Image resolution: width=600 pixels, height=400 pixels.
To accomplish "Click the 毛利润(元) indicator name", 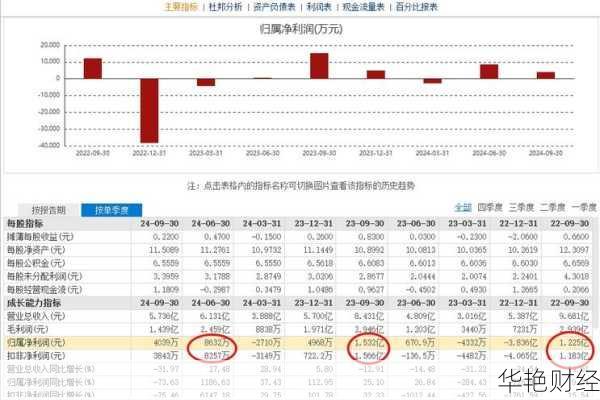I will coord(28,329).
